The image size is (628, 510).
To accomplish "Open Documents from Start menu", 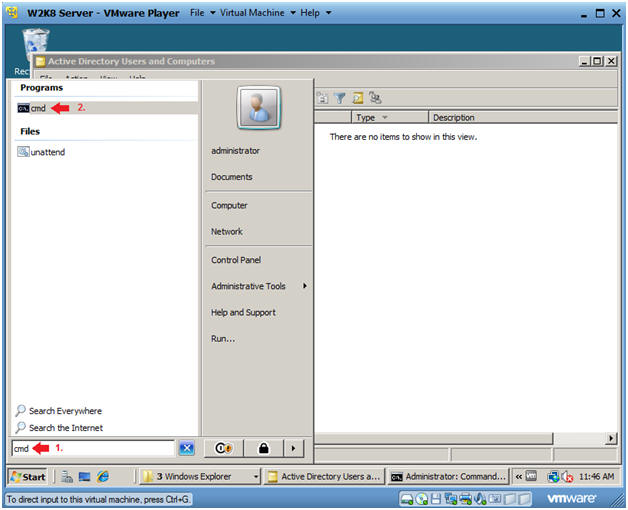I will coord(231,177).
